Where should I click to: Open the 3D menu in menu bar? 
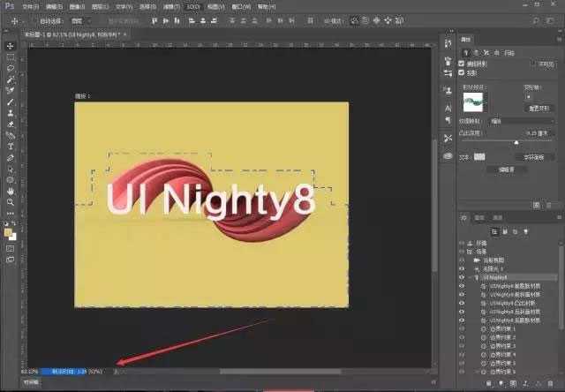pyautogui.click(x=192, y=5)
